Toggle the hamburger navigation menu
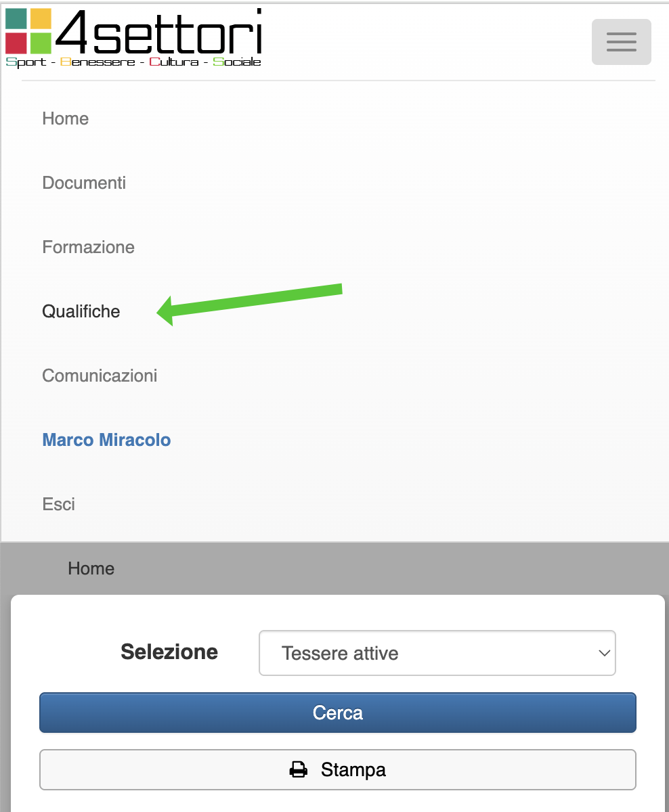Image resolution: width=669 pixels, height=812 pixels. click(621, 42)
